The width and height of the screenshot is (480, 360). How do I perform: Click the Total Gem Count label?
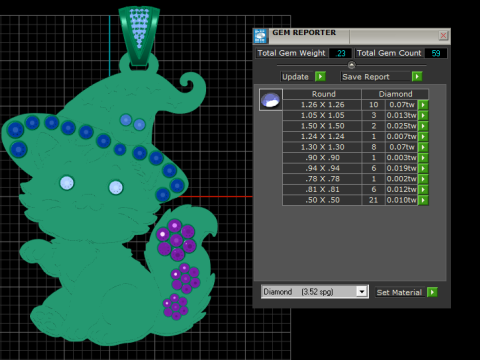coord(389,53)
